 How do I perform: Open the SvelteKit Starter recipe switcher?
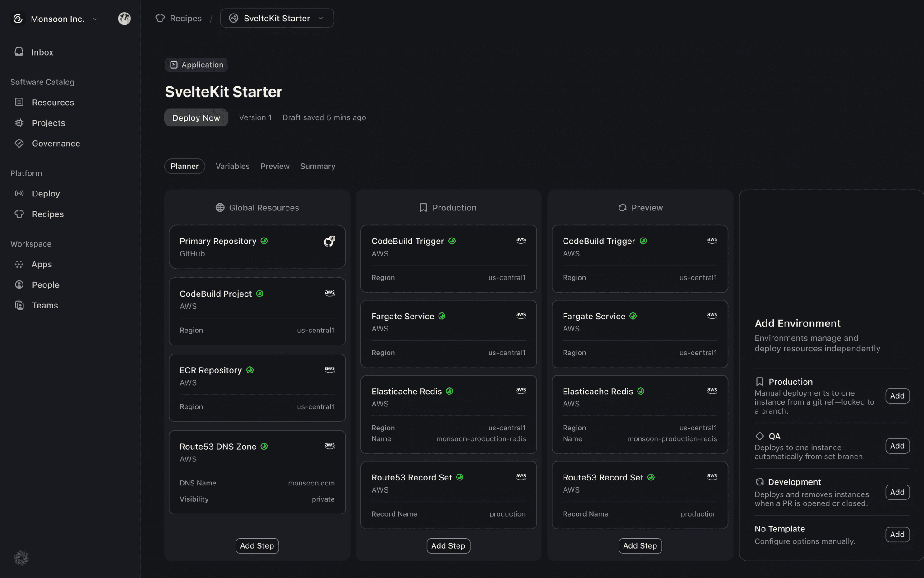coord(277,18)
